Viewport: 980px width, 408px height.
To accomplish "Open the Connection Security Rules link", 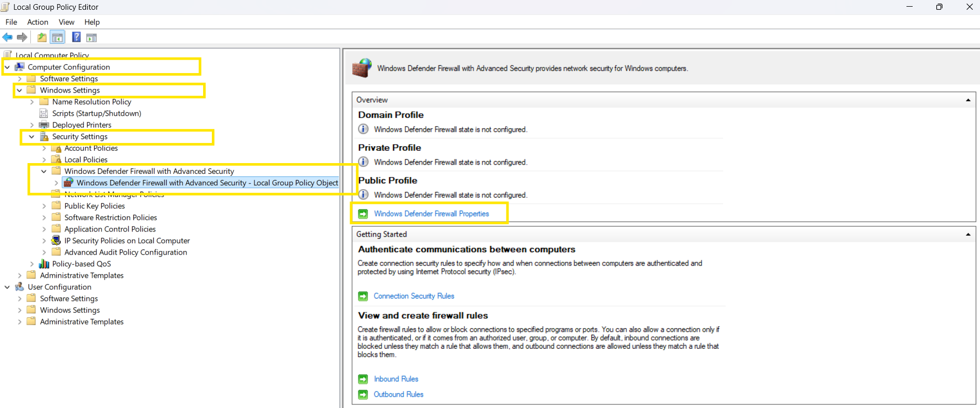I will 414,296.
